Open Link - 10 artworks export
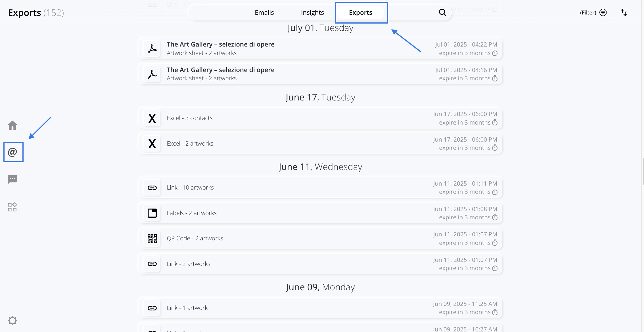The height and width of the screenshot is (332, 644). tap(190, 188)
